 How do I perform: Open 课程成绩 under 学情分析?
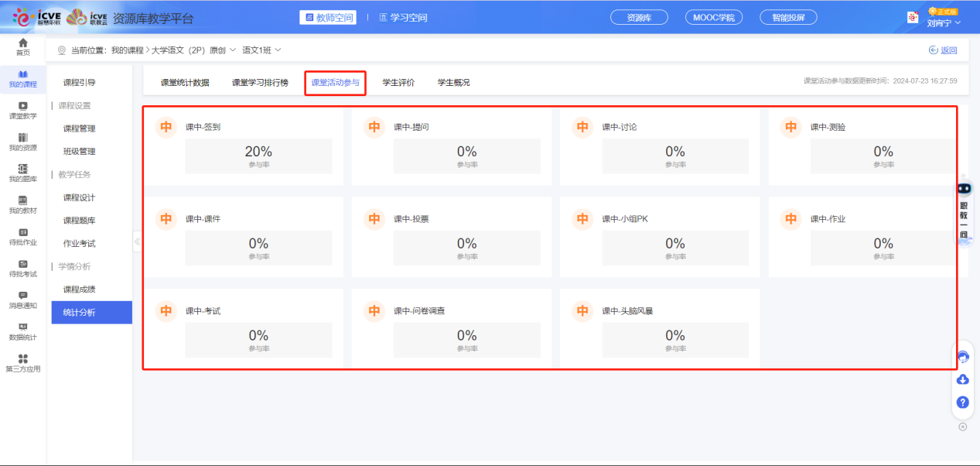click(x=90, y=289)
